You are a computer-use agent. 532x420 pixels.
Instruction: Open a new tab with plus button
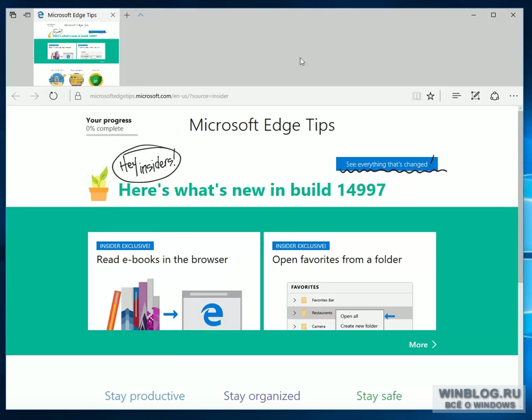click(x=127, y=15)
